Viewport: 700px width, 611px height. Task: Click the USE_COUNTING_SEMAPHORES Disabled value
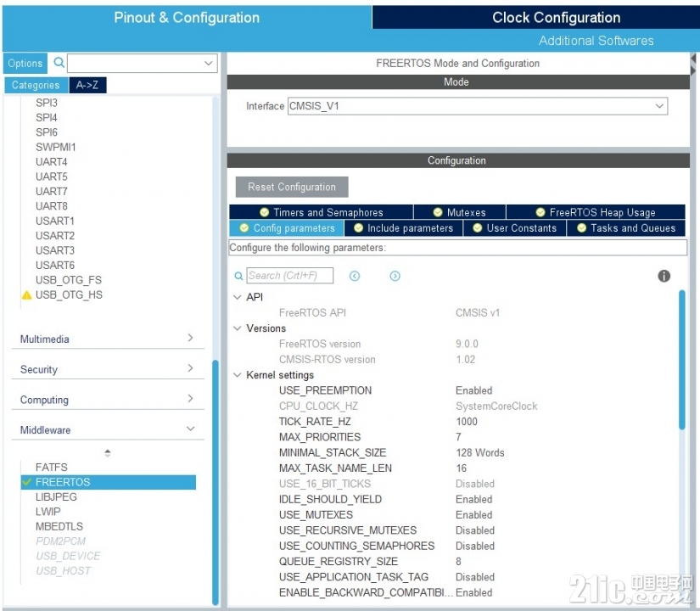[x=475, y=546]
